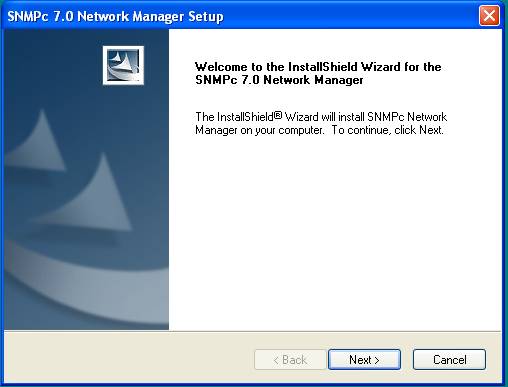508x387 pixels.
Task: Click the bold Welcome heading's first line
Action: pyautogui.click(x=318, y=67)
